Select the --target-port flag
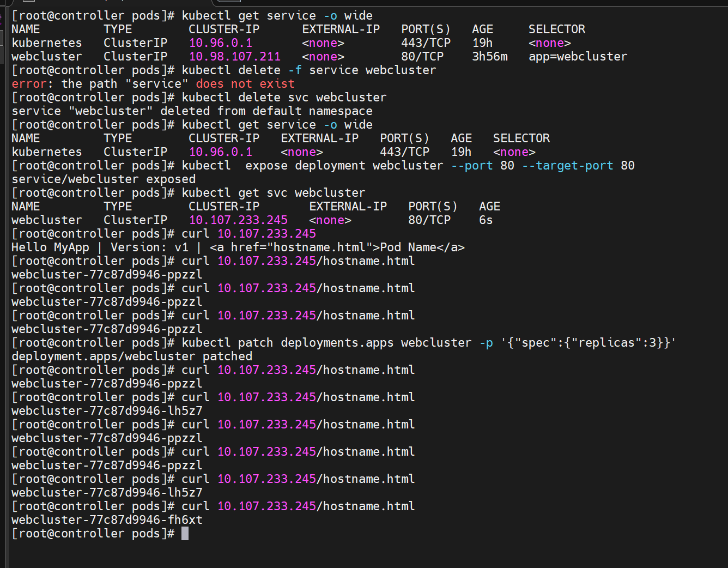This screenshot has width=728, height=568. click(x=568, y=166)
